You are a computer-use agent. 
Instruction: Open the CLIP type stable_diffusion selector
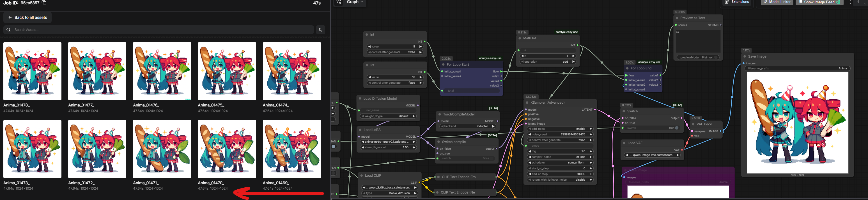pos(389,193)
